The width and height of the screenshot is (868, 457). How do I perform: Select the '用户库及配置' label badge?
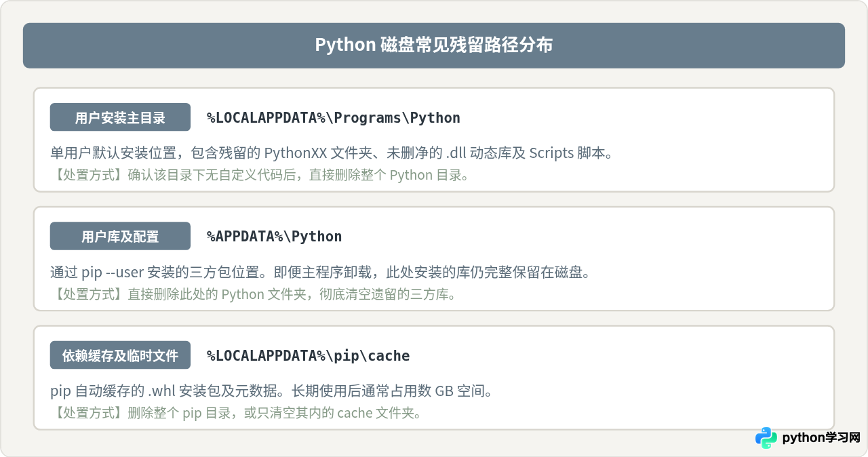click(x=120, y=236)
